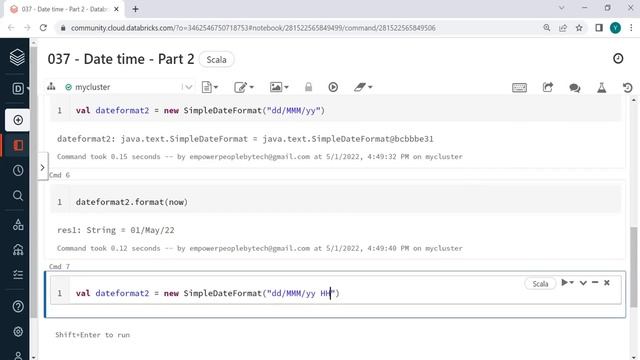Open the Databricks home logo

[x=17, y=57]
